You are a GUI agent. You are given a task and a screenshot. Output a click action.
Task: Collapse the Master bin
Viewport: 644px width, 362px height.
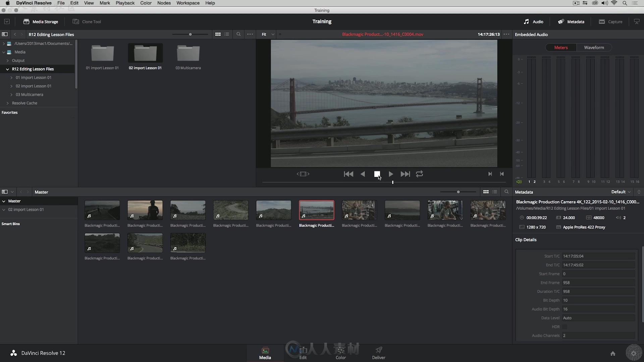click(x=4, y=201)
